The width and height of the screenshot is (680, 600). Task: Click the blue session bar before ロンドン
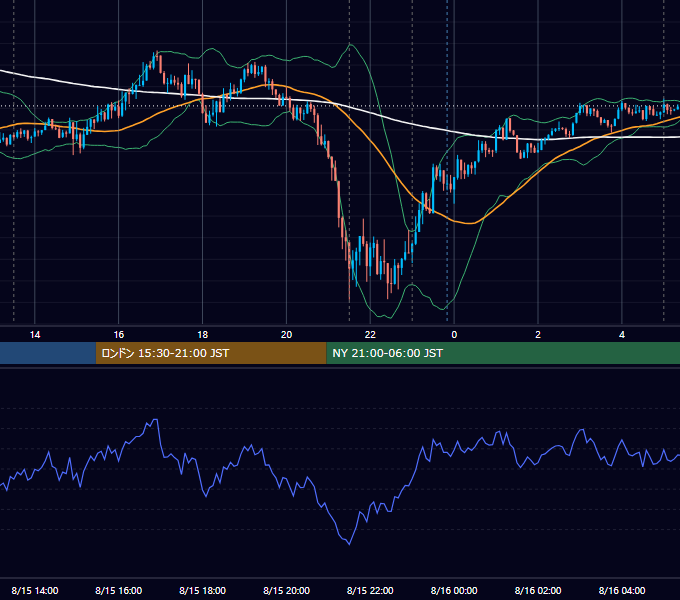click(x=48, y=353)
